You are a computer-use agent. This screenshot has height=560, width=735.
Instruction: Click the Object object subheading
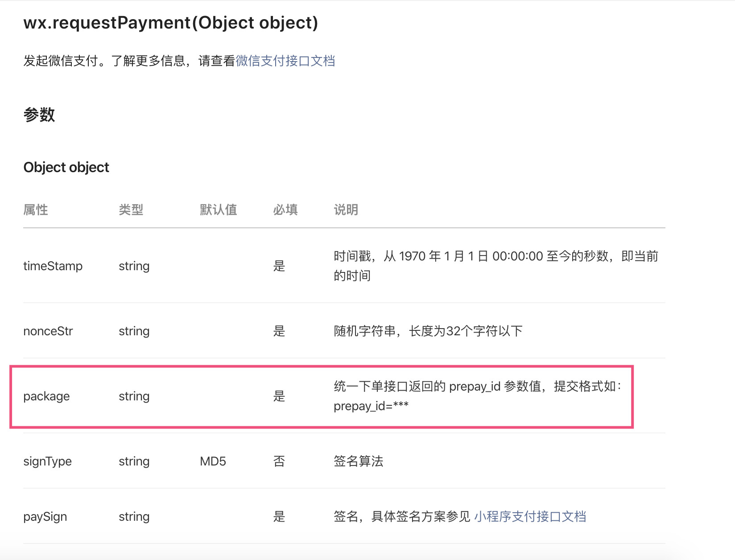[x=66, y=167]
